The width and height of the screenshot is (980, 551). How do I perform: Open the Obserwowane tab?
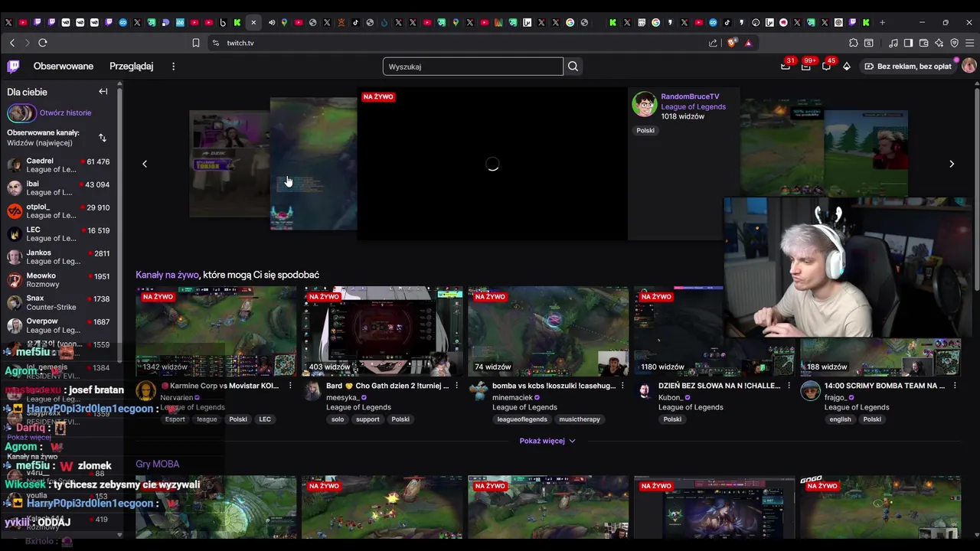[x=64, y=67]
